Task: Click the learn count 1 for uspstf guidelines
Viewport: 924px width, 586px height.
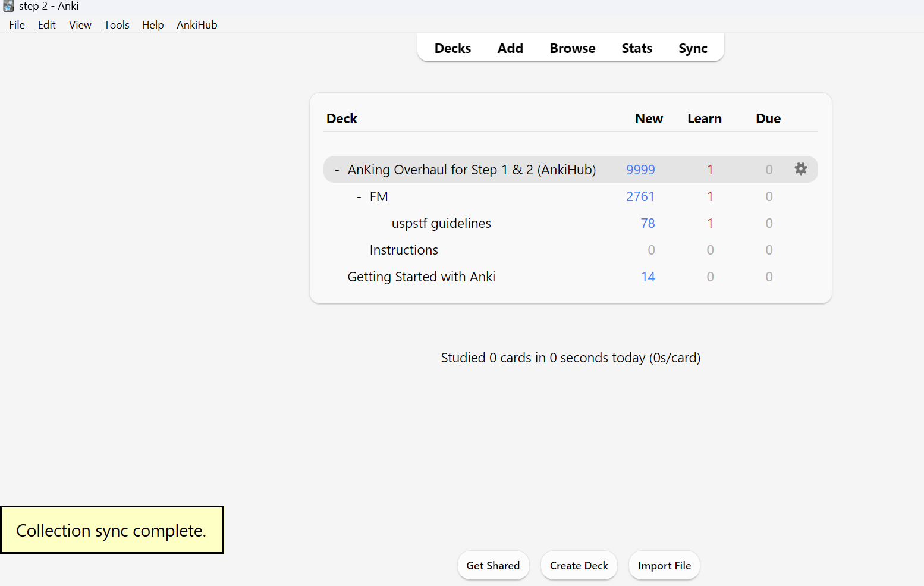Action: 710,223
